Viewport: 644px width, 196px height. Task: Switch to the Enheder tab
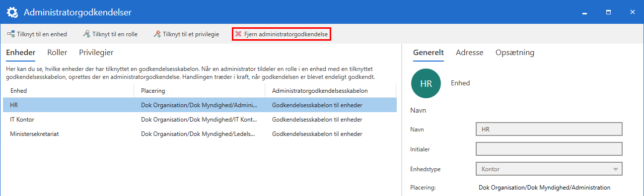pyautogui.click(x=20, y=52)
